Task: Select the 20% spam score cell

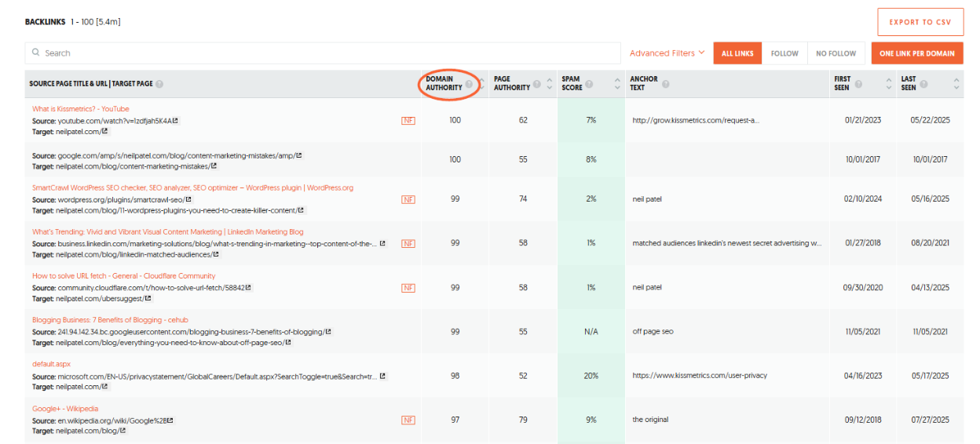Action: [x=591, y=376]
